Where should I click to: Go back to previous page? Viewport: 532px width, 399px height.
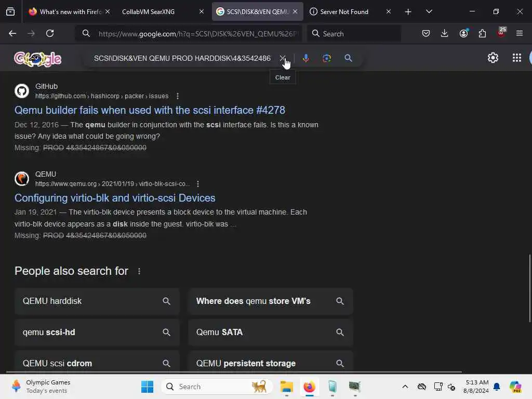click(12, 33)
